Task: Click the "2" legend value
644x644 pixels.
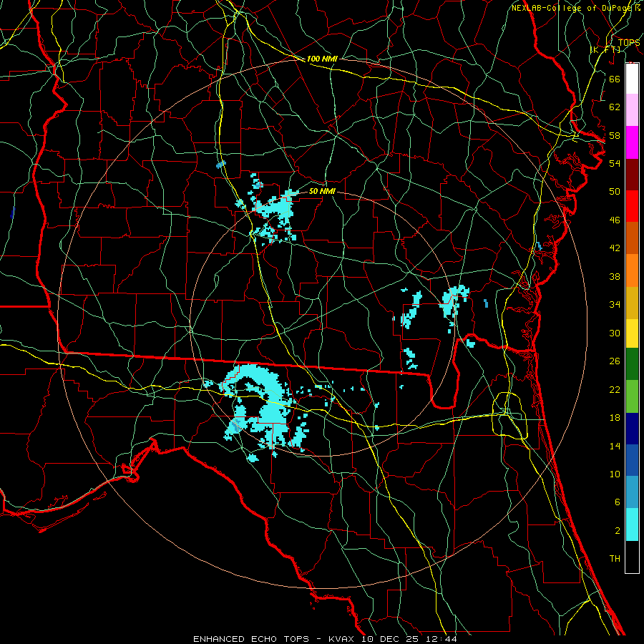Action: pos(617,531)
